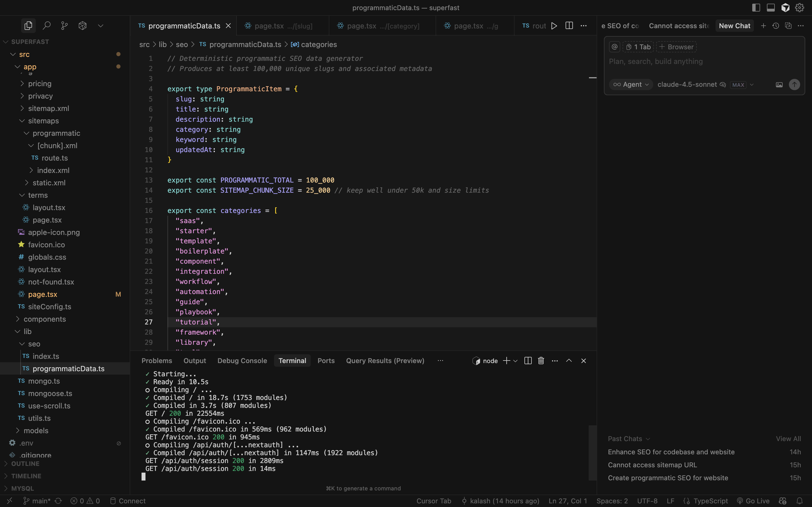The width and height of the screenshot is (812, 507).
Task: Open the Source Control view icon
Action: (x=64, y=25)
